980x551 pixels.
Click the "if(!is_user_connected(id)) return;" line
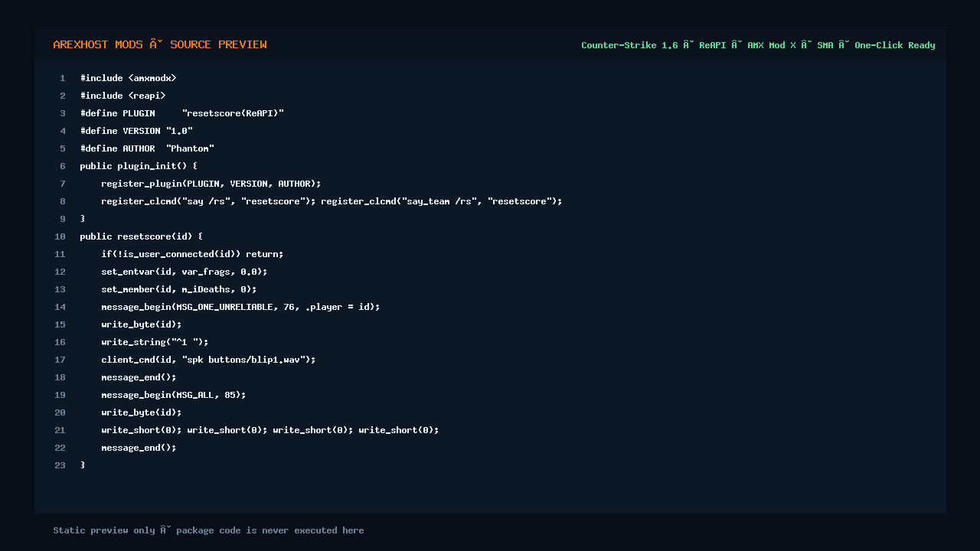(192, 254)
